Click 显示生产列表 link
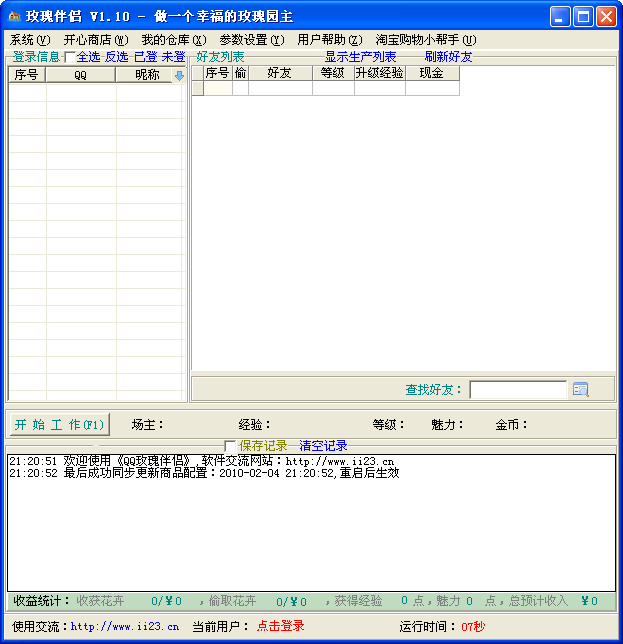The width and height of the screenshot is (623, 644). tap(361, 57)
